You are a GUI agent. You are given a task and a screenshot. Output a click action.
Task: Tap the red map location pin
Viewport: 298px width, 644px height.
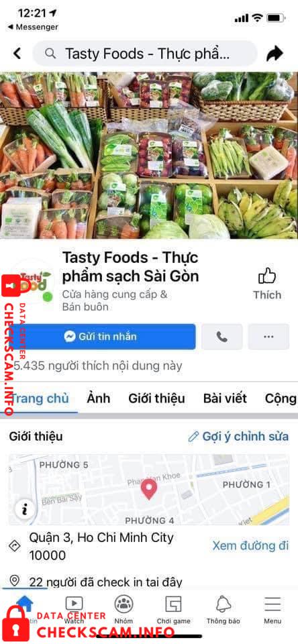click(x=149, y=489)
